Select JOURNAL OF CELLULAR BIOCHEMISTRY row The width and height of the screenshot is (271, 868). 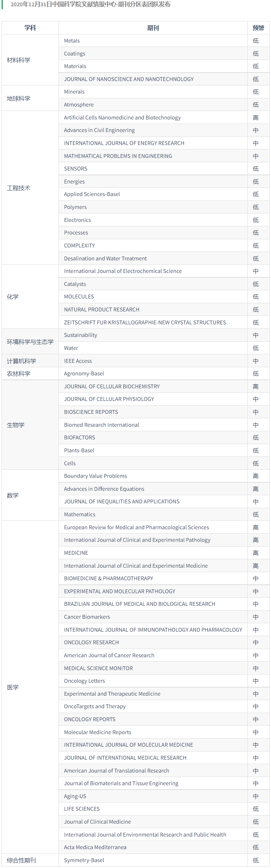coord(112,386)
